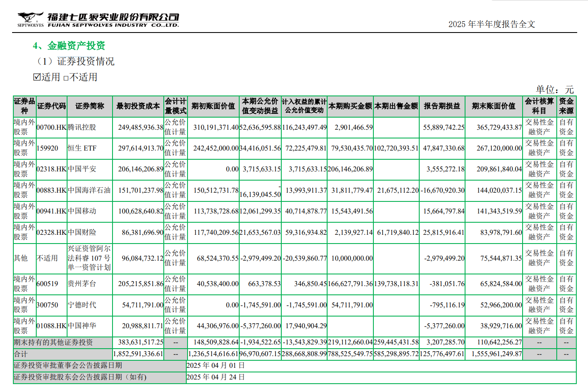Click the 单位:元 unit label

tap(555, 90)
